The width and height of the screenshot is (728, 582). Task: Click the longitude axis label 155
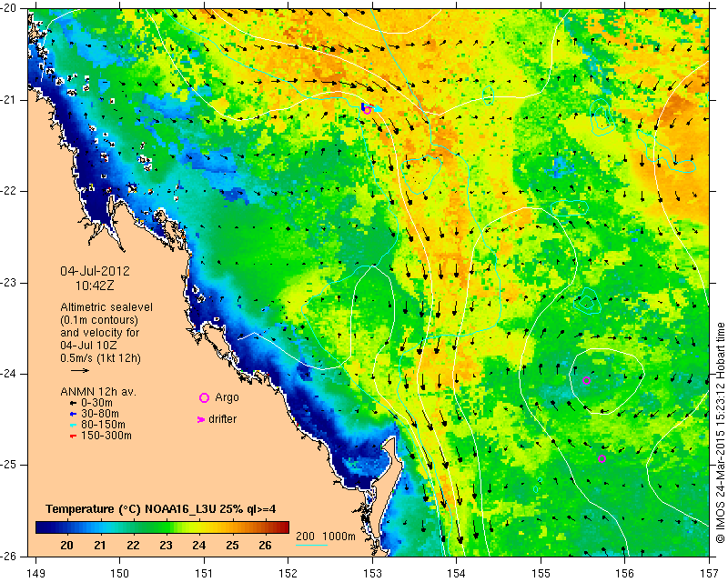541,573
